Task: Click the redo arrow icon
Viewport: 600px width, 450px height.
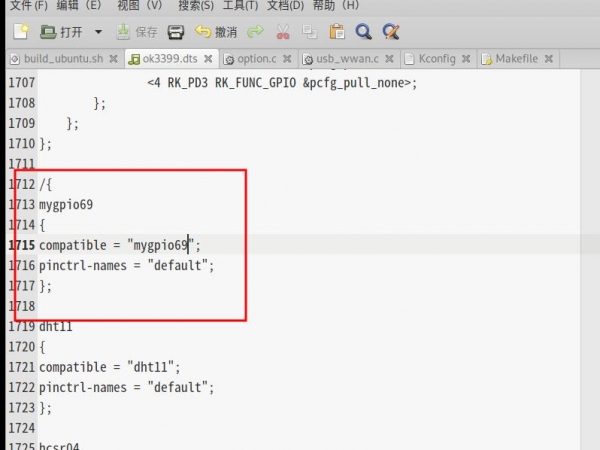Action: point(255,32)
